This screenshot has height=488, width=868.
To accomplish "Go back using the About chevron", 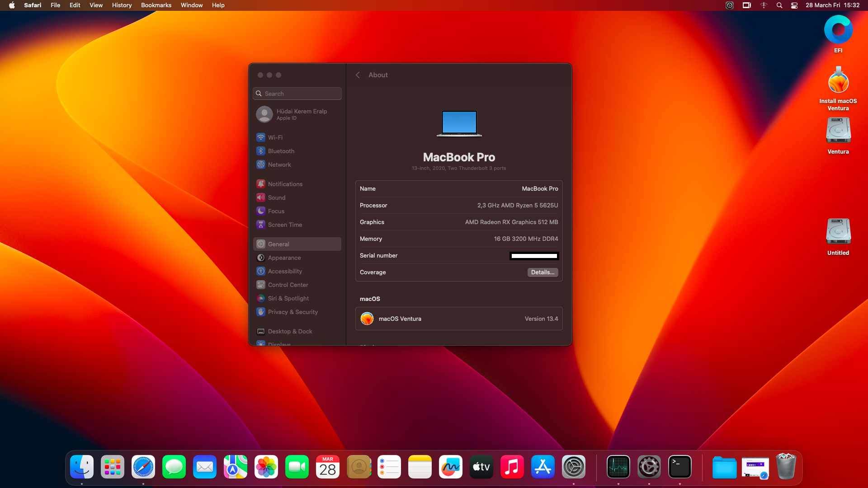I will tap(358, 75).
